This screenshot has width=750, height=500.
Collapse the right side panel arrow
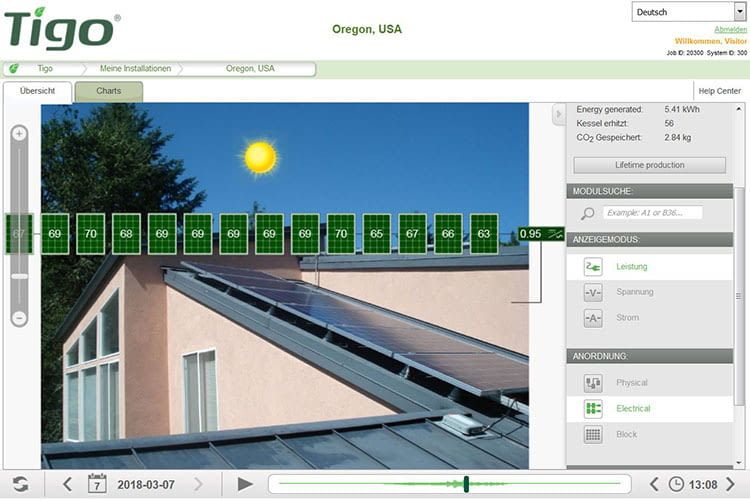[x=558, y=114]
